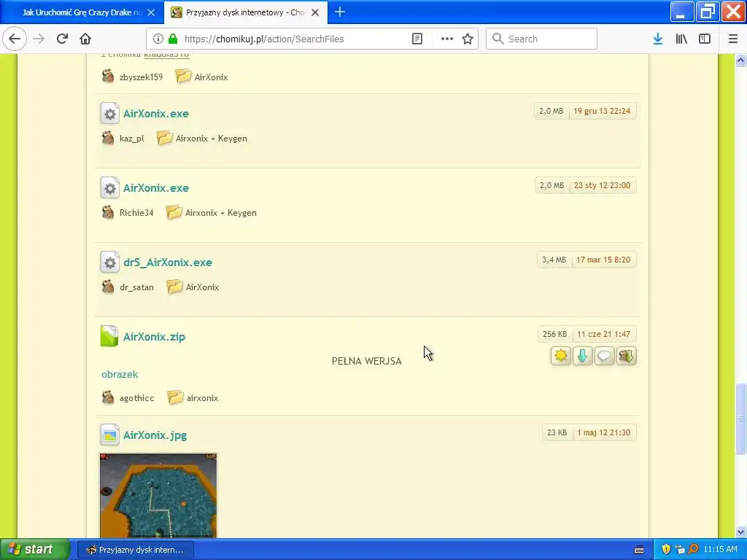This screenshot has width=747, height=560.
Task: Open Airxonix + Keygen folder of Richie34
Action: 220,213
